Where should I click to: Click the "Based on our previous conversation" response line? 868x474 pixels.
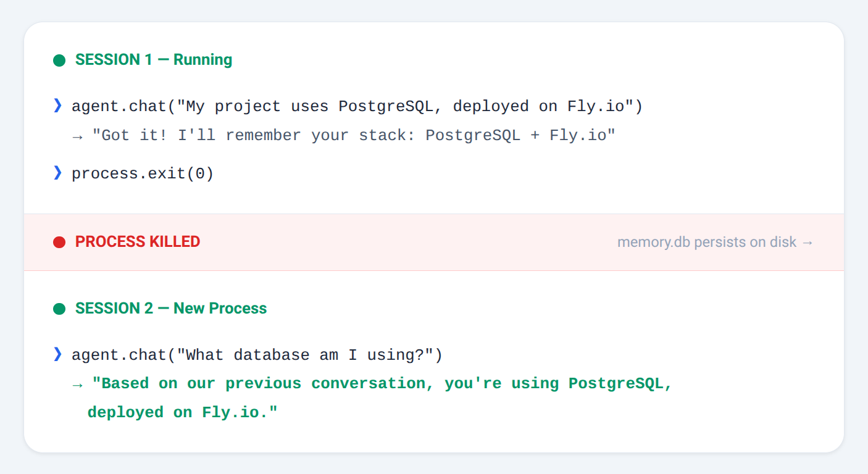pyautogui.click(x=372, y=384)
